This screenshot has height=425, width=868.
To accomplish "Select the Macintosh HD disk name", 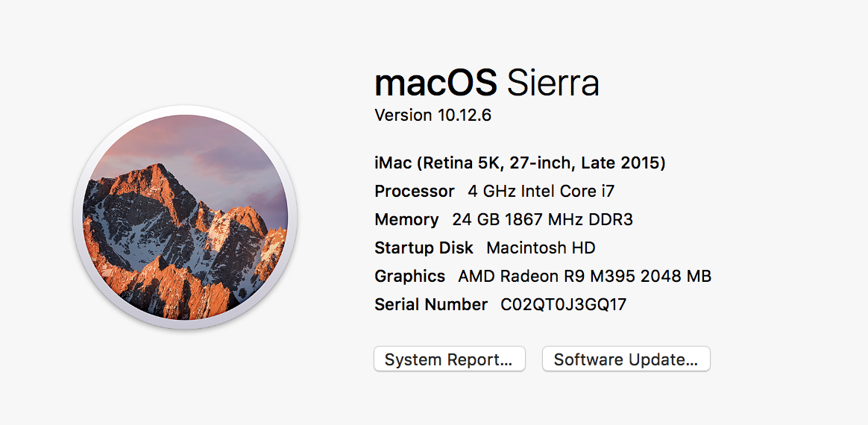I will (x=541, y=248).
